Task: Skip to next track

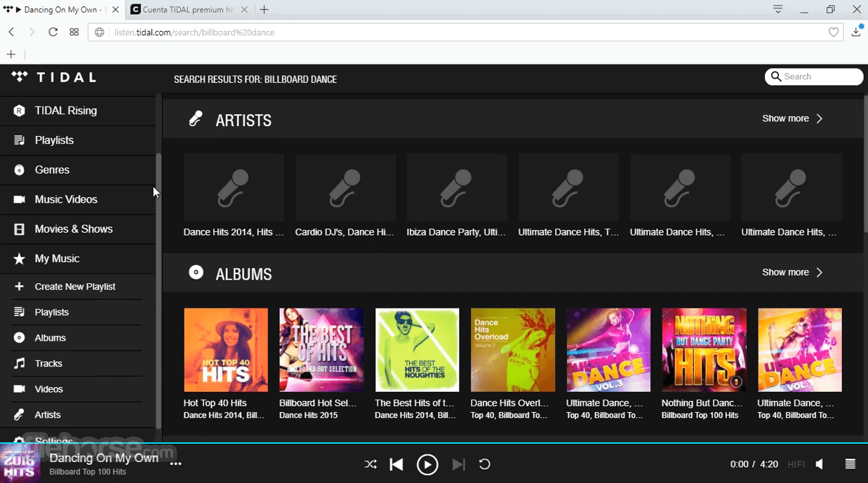Action: point(458,464)
